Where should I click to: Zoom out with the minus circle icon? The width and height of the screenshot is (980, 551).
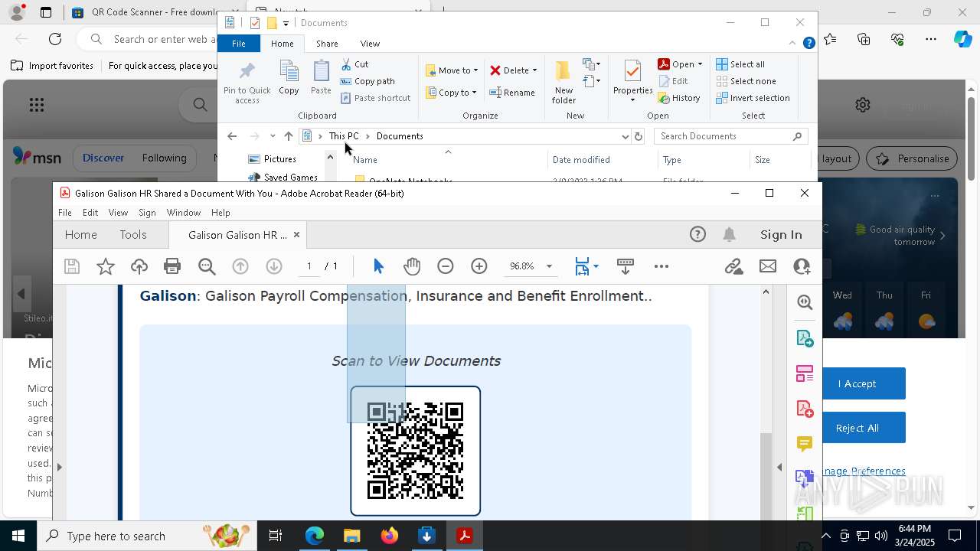[446, 266]
